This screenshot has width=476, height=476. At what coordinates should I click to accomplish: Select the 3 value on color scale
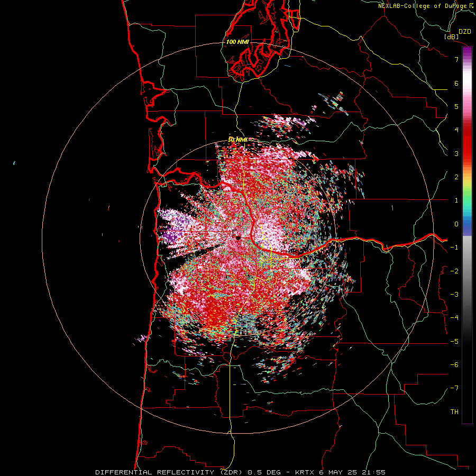[456, 153]
